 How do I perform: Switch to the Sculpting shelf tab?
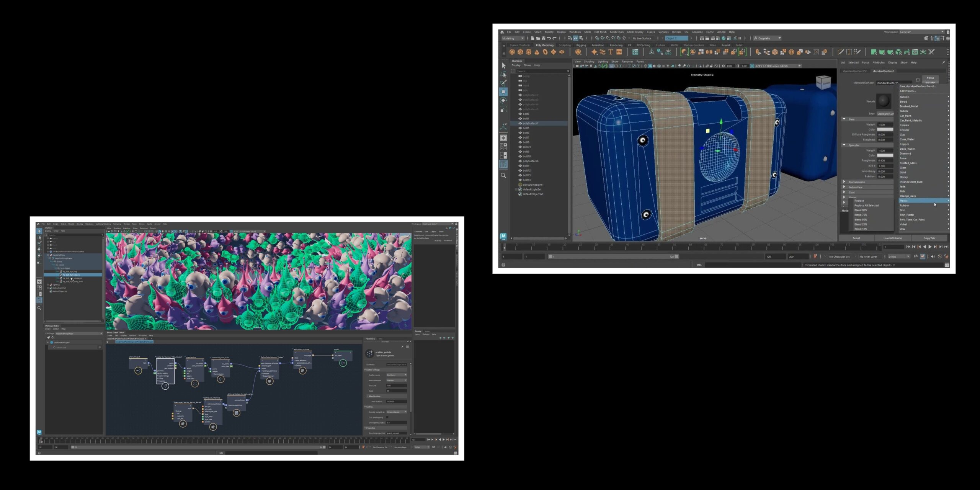point(565,45)
